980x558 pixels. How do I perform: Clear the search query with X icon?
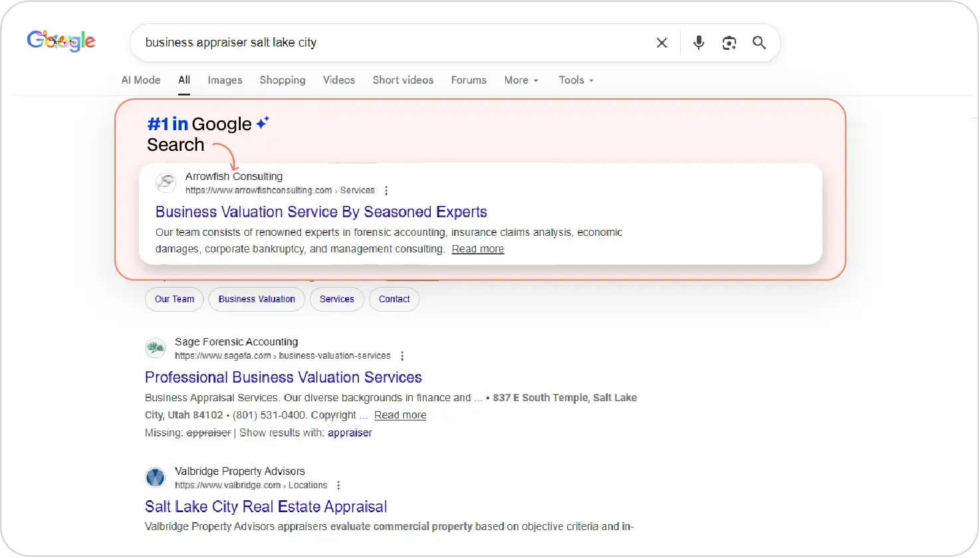click(x=662, y=43)
